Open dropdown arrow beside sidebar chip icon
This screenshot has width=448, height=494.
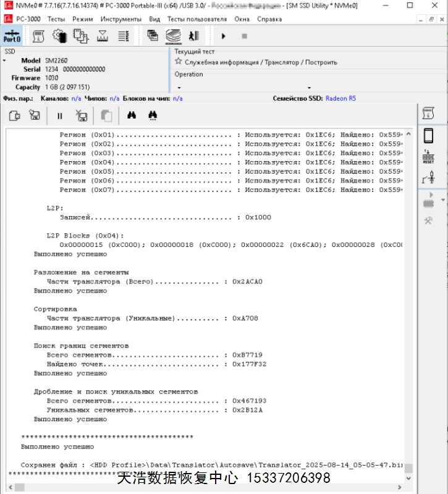pyautogui.click(x=442, y=200)
